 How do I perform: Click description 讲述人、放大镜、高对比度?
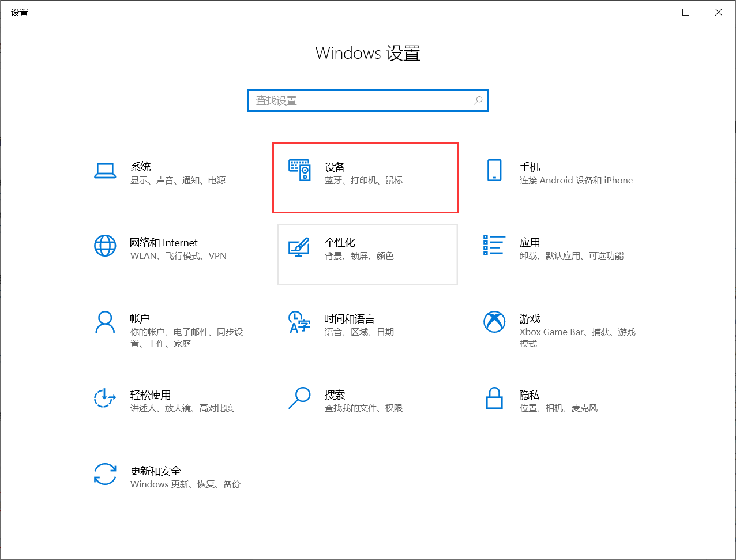click(x=182, y=408)
